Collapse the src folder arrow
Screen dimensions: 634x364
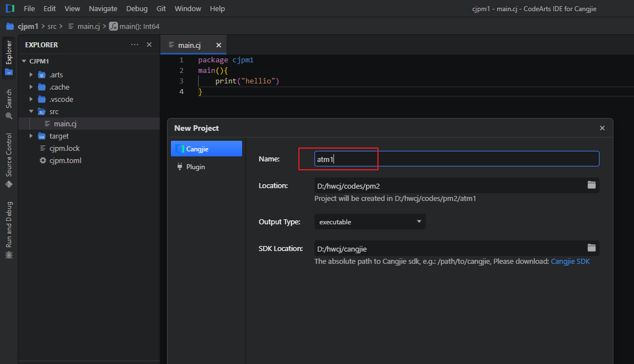click(31, 111)
